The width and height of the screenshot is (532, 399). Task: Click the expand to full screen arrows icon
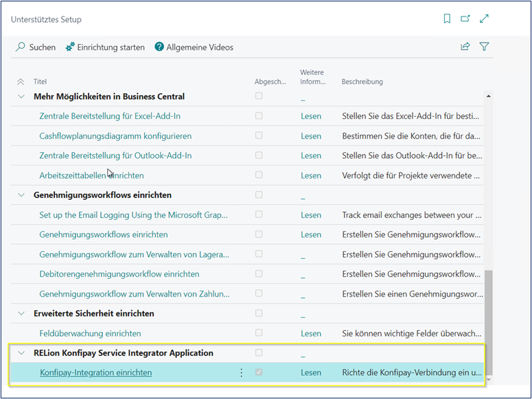pyautogui.click(x=484, y=19)
